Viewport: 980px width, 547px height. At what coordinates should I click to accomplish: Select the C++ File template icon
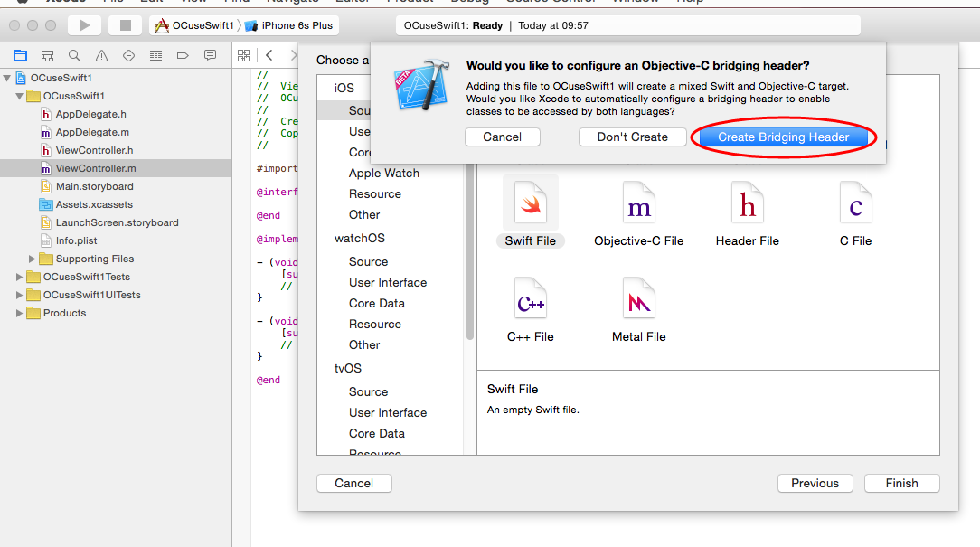click(x=531, y=298)
